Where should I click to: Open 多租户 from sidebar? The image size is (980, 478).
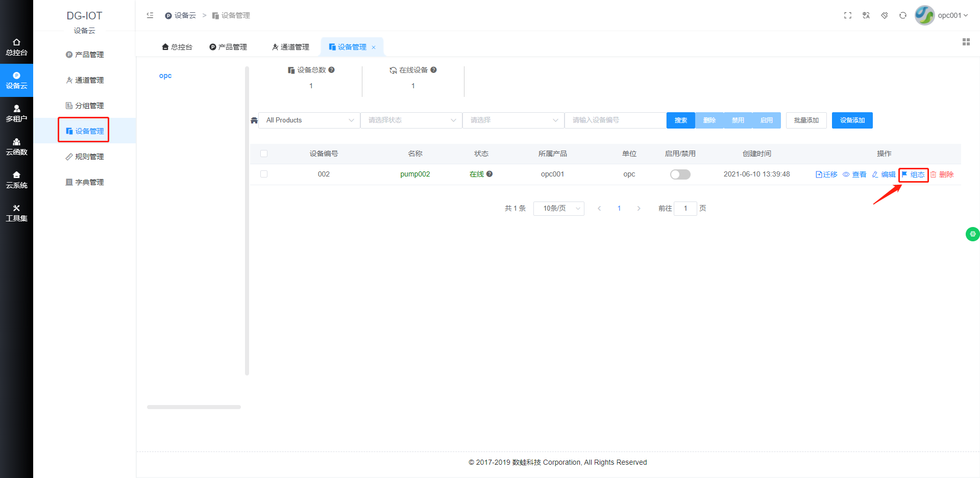coord(16,113)
